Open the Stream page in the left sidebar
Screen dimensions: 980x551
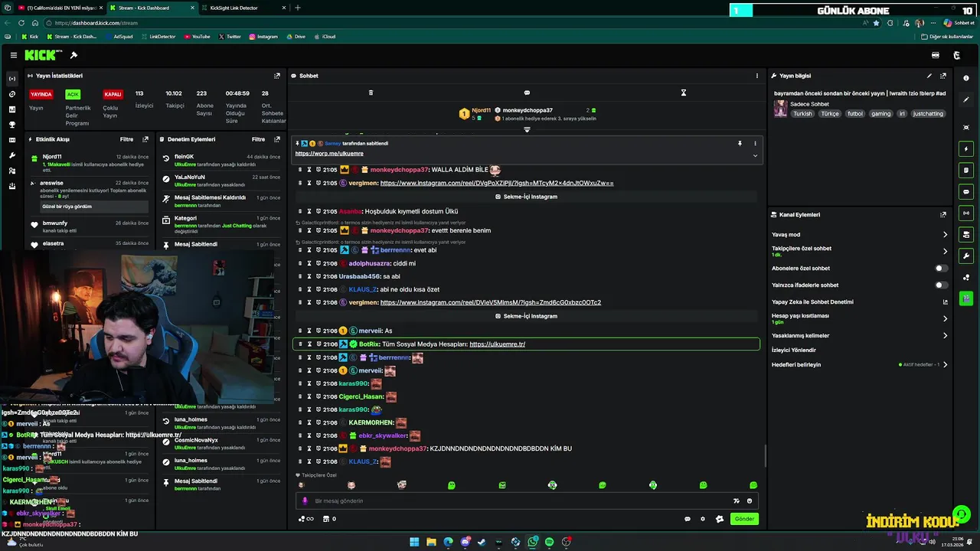11,79
